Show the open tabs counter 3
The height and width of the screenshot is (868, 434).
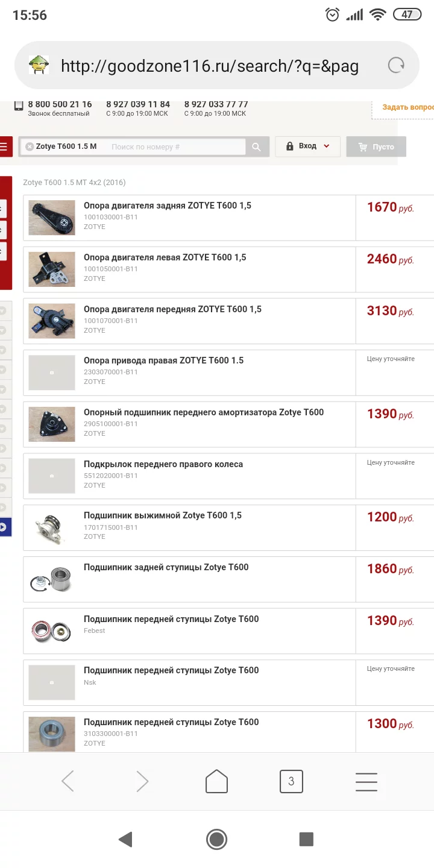point(291,781)
